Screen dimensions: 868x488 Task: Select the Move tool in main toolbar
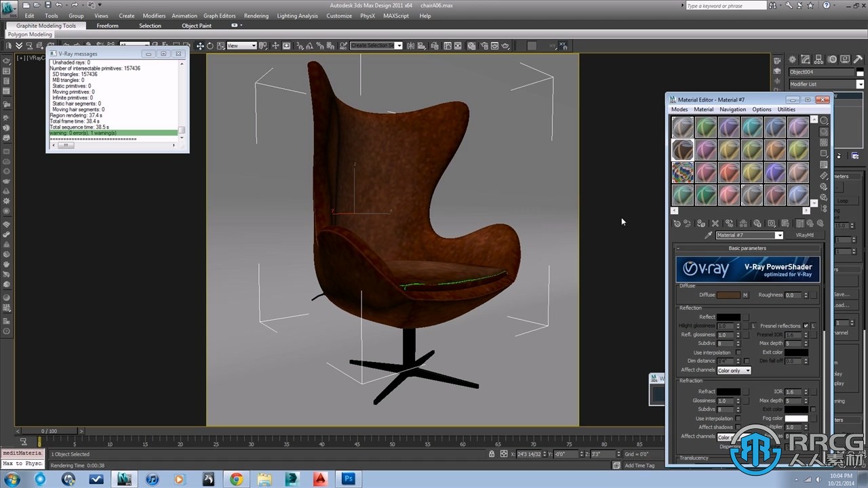[199, 45]
